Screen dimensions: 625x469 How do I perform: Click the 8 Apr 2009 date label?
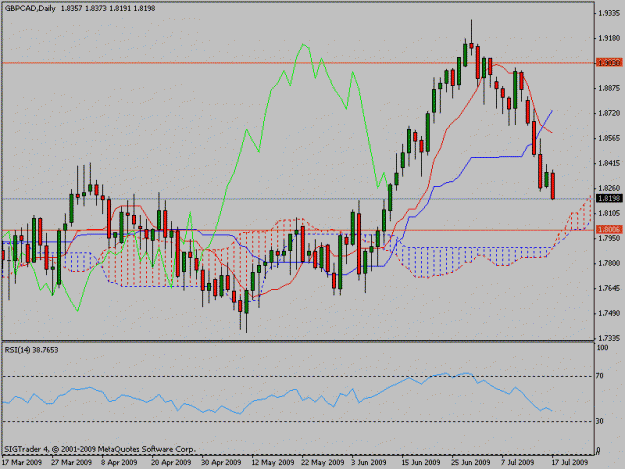[x=119, y=462]
